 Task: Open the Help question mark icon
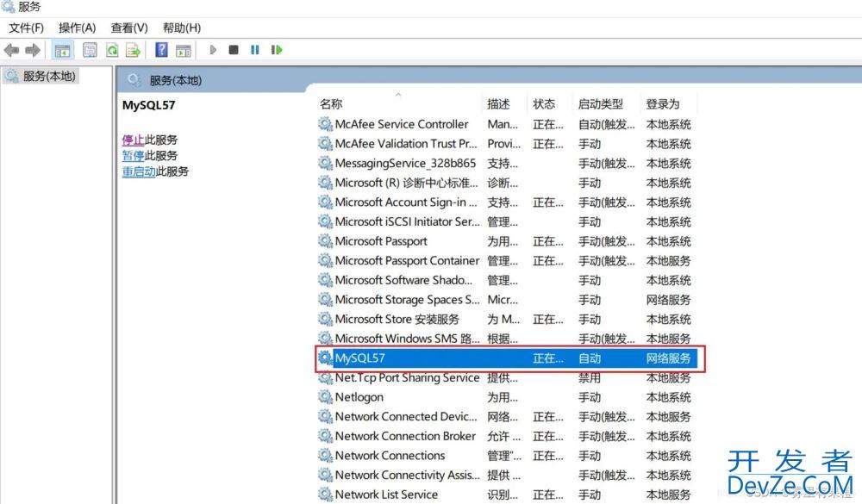(x=161, y=50)
